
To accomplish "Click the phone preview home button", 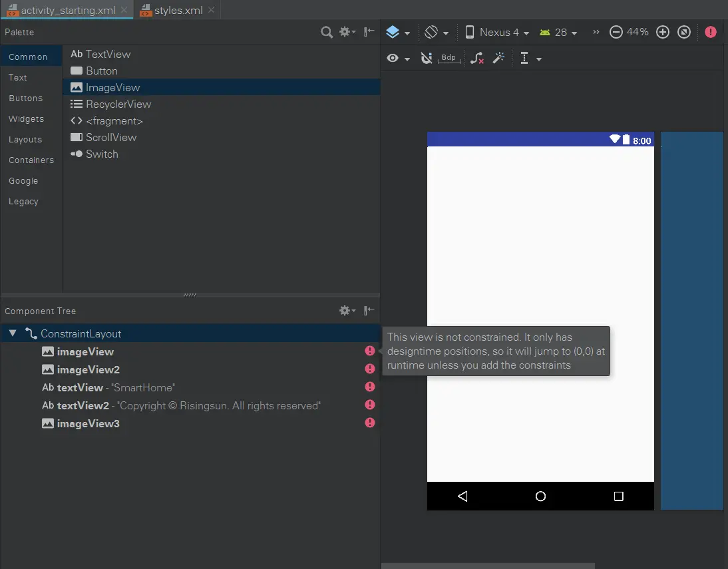I will [540, 496].
